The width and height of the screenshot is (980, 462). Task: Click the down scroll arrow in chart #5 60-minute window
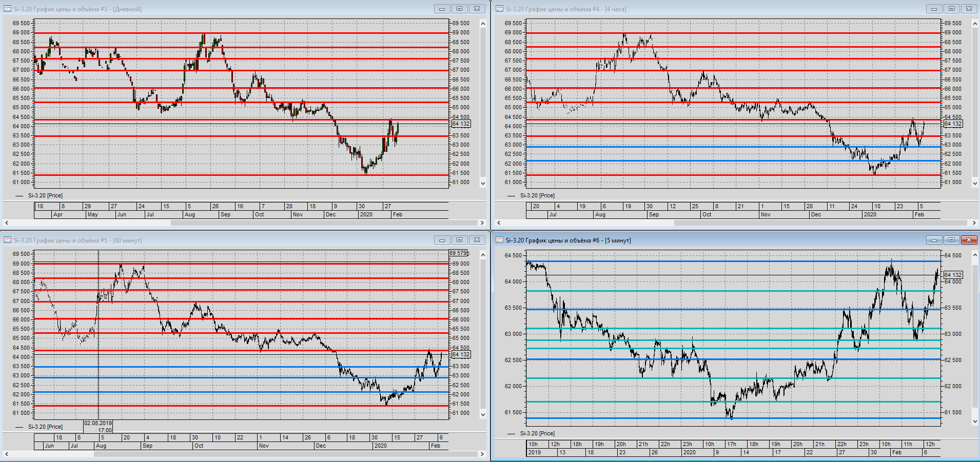point(483,414)
